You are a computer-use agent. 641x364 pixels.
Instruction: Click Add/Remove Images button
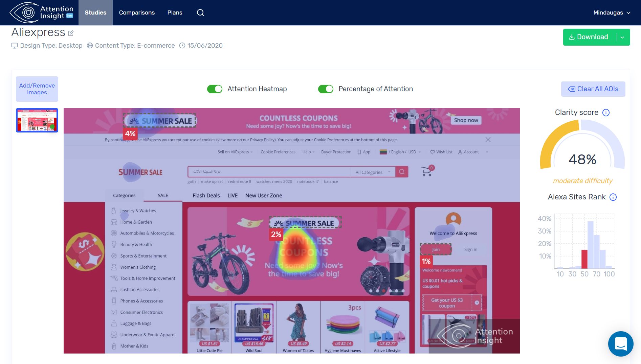pyautogui.click(x=37, y=89)
